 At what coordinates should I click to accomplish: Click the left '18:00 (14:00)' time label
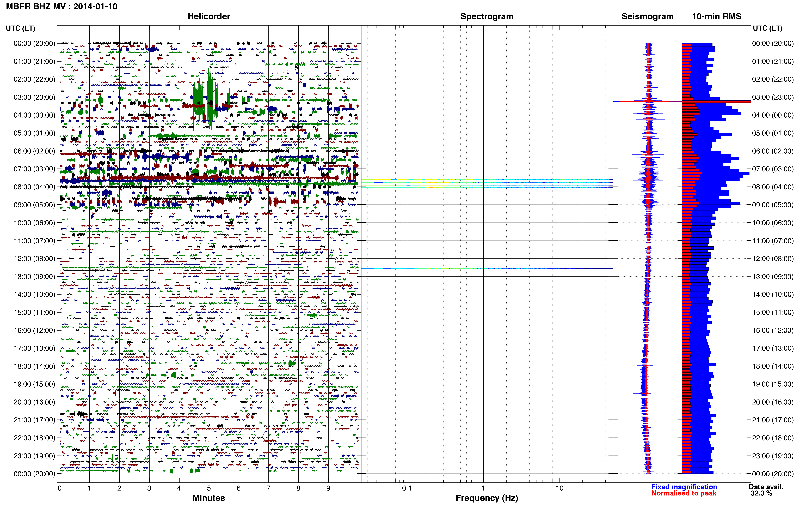point(34,366)
